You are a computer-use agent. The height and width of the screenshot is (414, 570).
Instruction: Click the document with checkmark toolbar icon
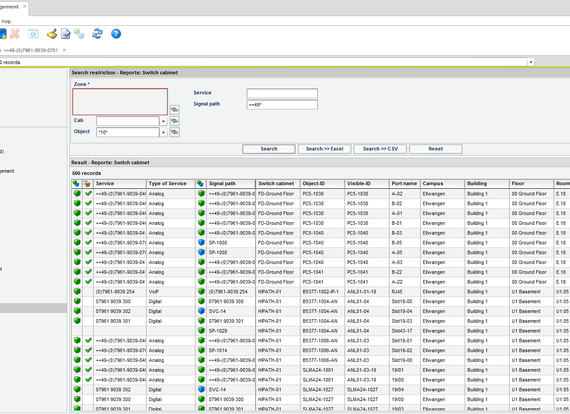tap(65, 34)
